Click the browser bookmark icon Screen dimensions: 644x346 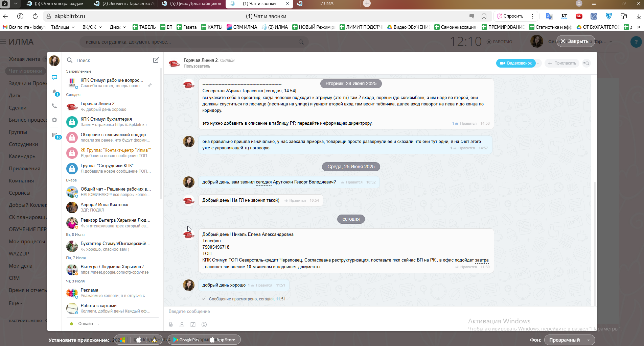click(x=484, y=16)
